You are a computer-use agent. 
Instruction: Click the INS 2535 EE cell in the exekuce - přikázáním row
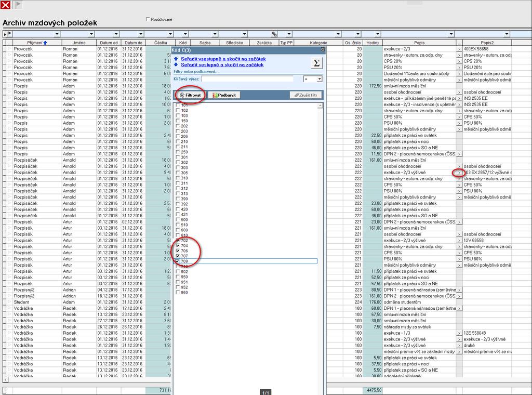[x=487, y=98]
